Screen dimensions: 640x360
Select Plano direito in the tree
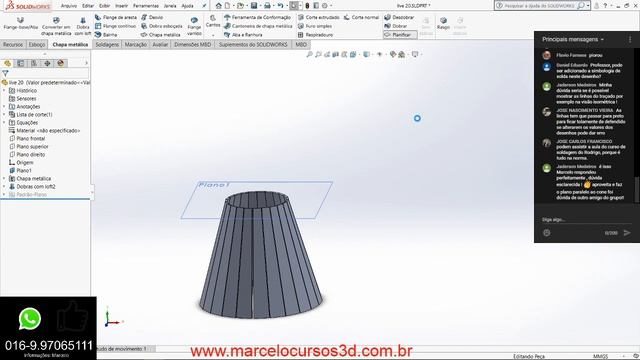coord(27,154)
